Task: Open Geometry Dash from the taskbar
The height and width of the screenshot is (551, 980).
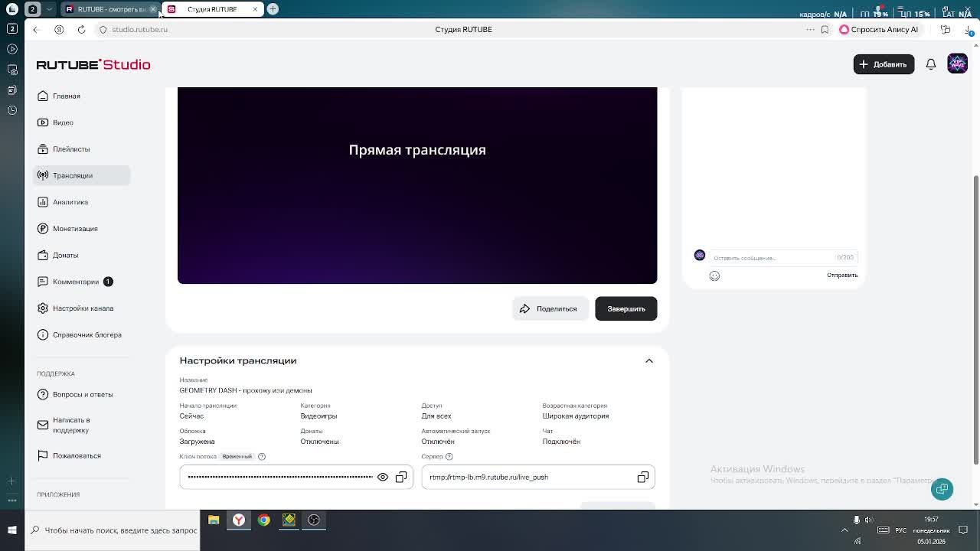Action: pyautogui.click(x=289, y=520)
